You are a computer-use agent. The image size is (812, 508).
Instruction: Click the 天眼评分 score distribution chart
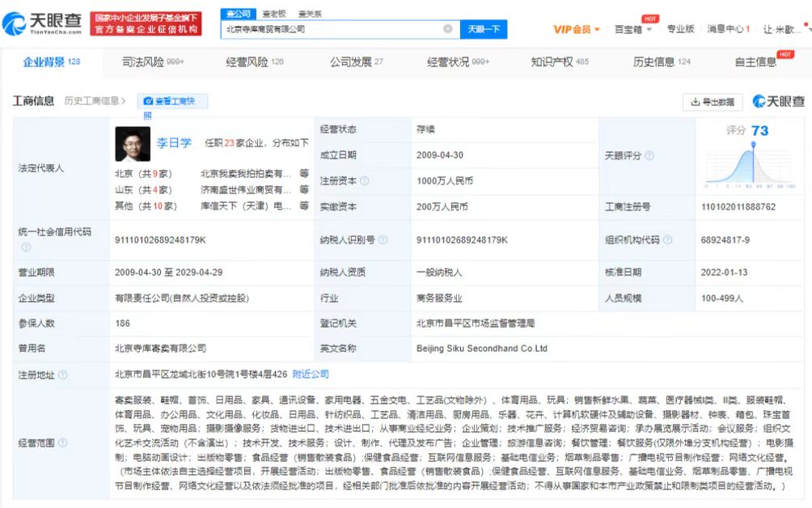point(751,166)
